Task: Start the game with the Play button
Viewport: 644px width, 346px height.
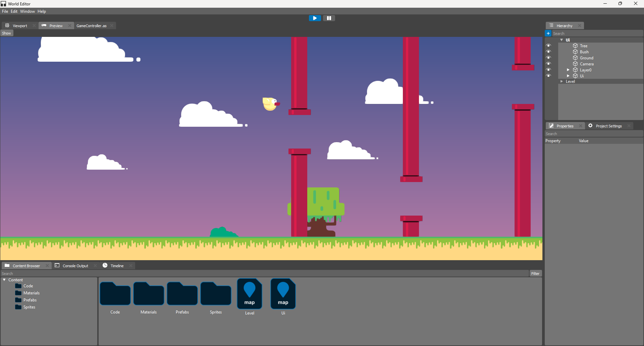Action: [315, 18]
